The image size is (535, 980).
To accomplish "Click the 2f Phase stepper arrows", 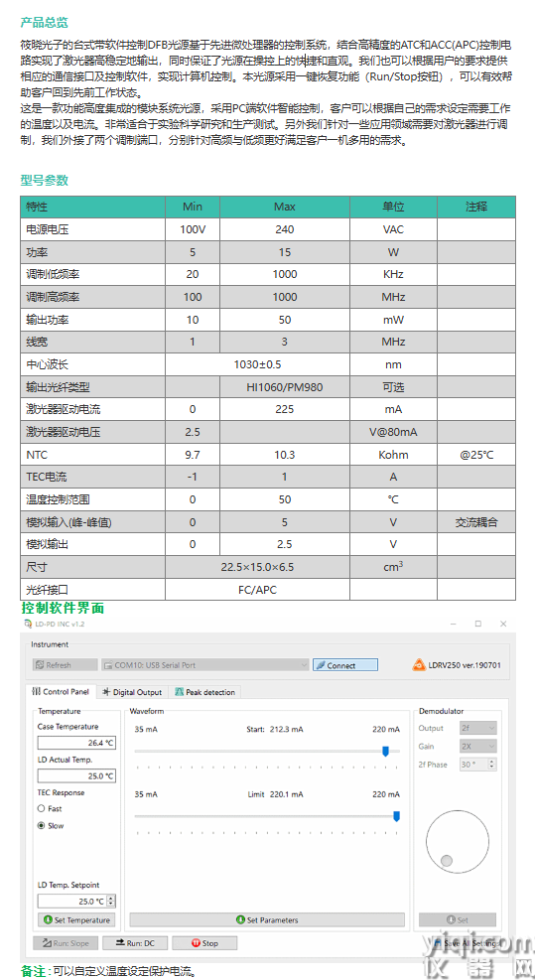I will pyautogui.click(x=492, y=765).
